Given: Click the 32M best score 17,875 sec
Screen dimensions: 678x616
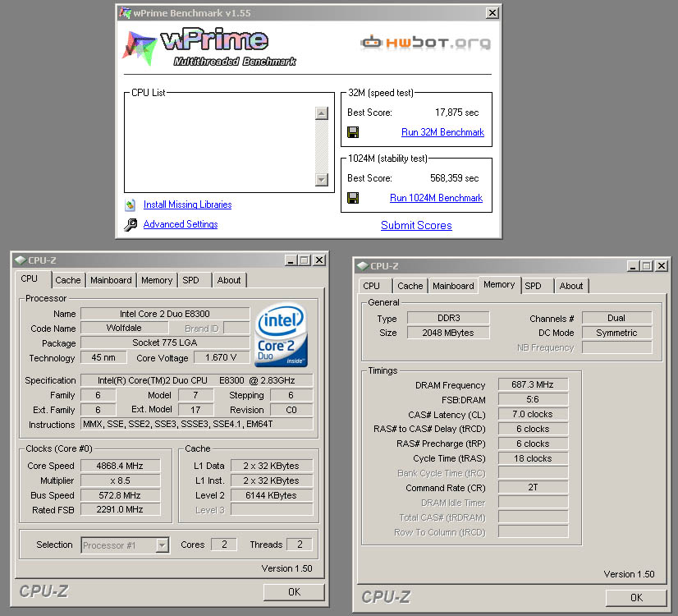Looking at the screenshot, I should point(457,113).
